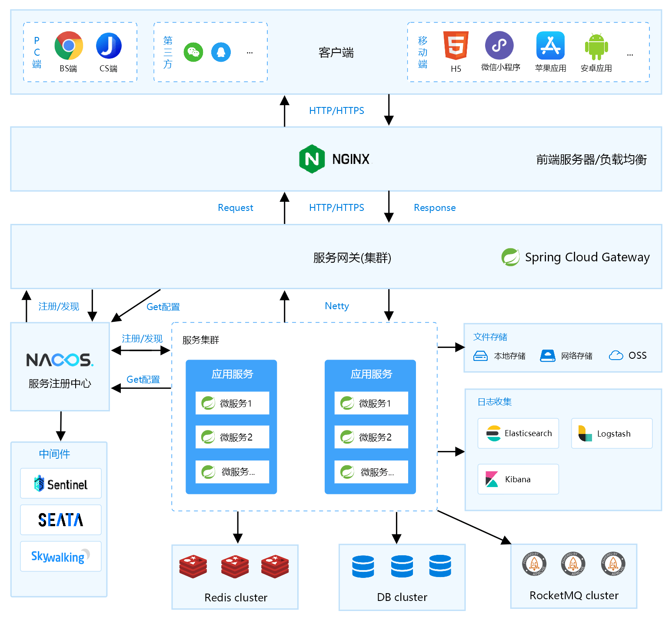Click the 微服务... box in right 应用服务
Image resolution: width=672 pixels, height=624 pixels.
371,472
